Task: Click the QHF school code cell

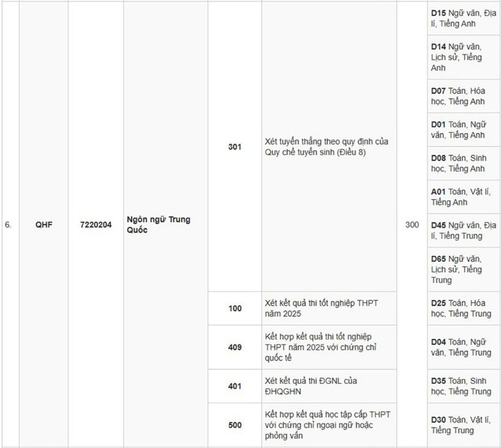Action: [44, 225]
